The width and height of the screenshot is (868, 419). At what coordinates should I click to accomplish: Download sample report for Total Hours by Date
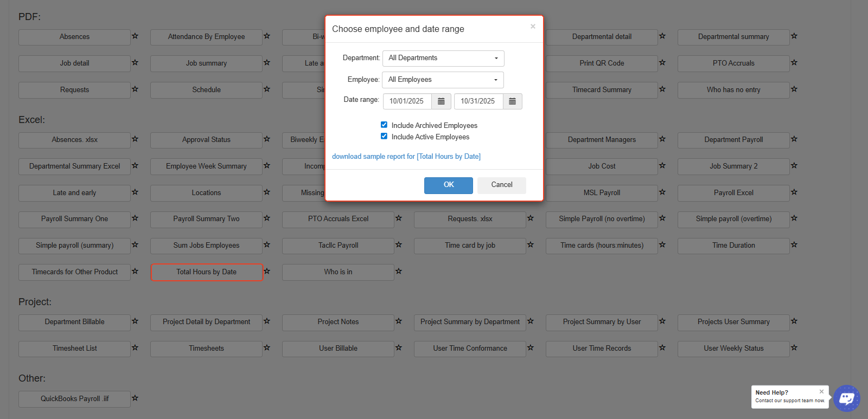click(406, 157)
